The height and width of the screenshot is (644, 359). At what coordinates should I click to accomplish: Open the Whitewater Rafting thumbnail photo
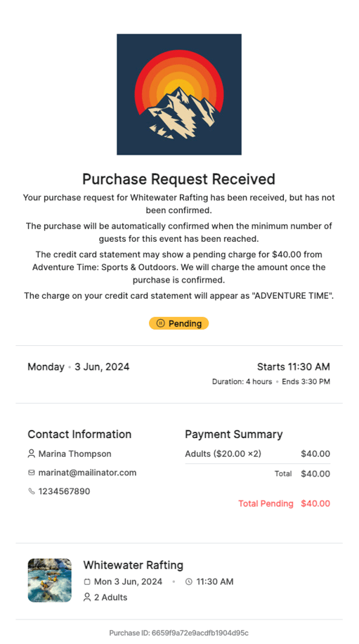tap(50, 580)
